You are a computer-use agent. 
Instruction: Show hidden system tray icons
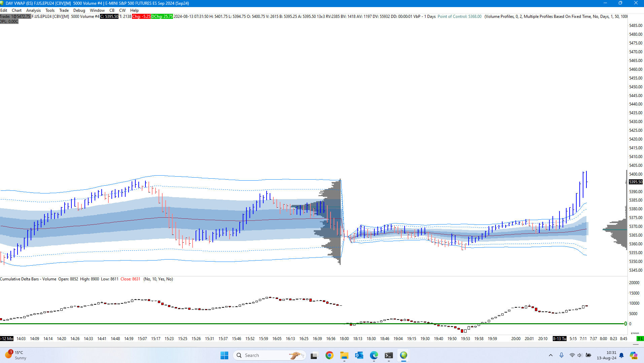pos(551,355)
